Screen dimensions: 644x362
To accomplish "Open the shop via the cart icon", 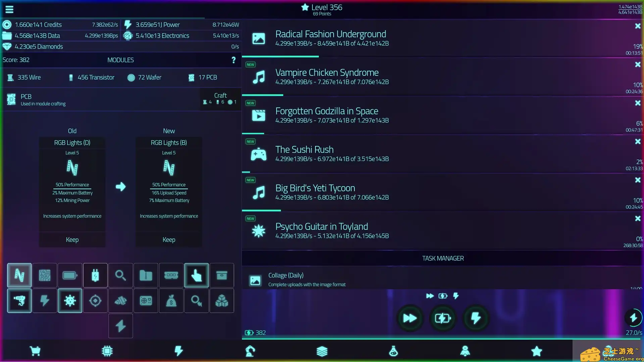I will click(36, 351).
